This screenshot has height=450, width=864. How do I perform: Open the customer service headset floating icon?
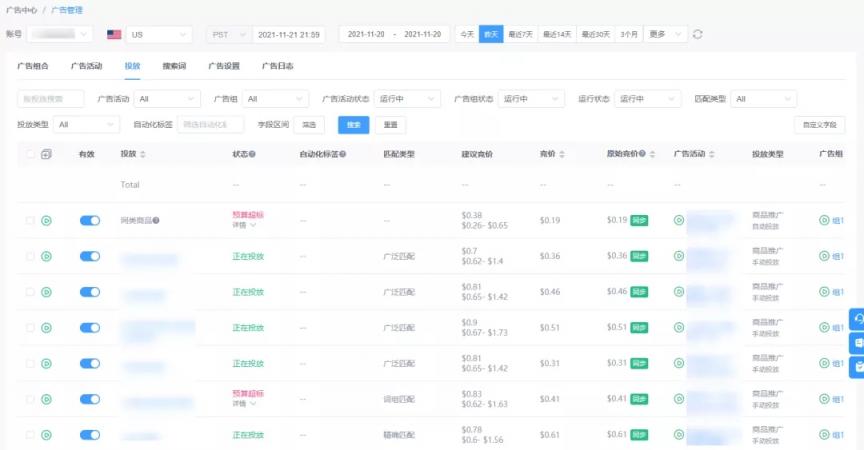click(857, 319)
